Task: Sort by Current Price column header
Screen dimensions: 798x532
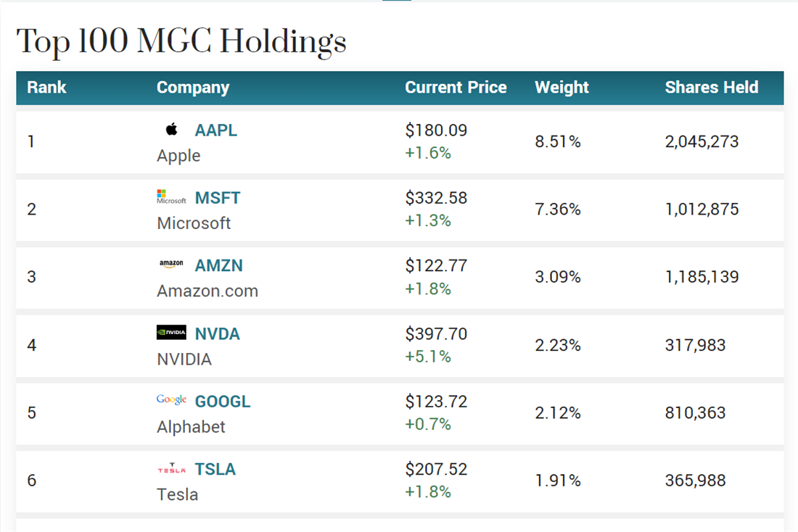Action: tap(456, 88)
